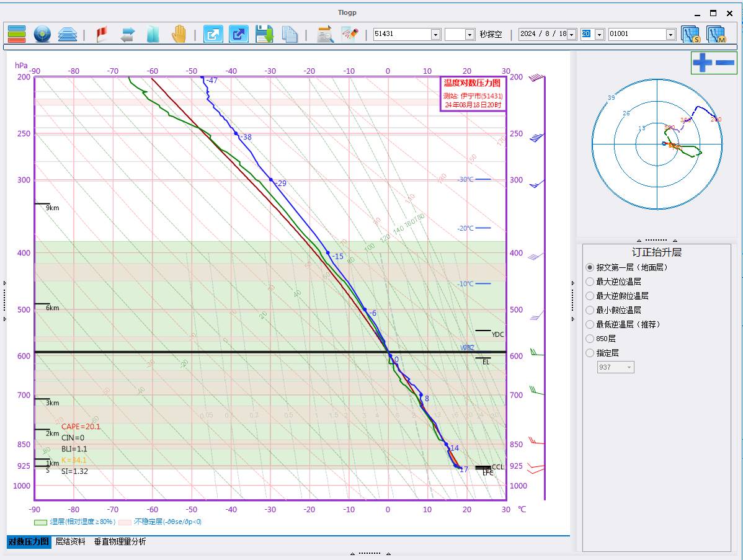Open the 垂直物理量分析 tab
The height and width of the screenshot is (560, 743).
pos(120,541)
